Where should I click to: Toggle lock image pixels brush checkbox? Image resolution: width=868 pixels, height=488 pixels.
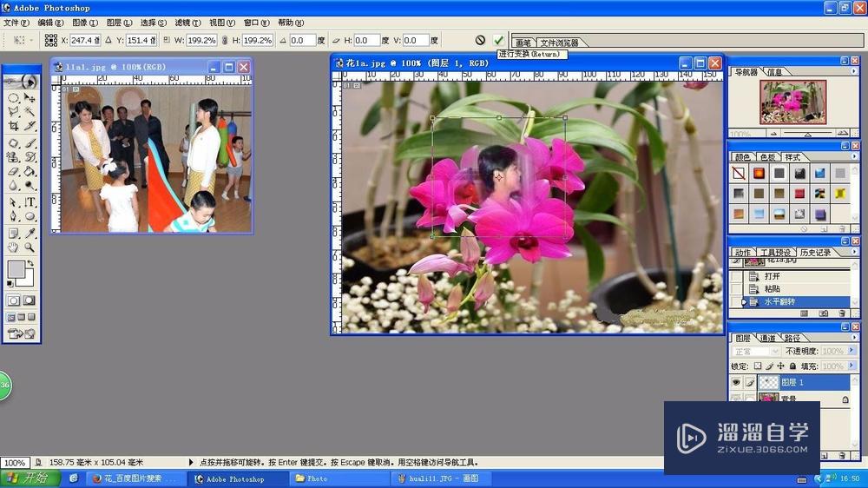[x=769, y=366]
